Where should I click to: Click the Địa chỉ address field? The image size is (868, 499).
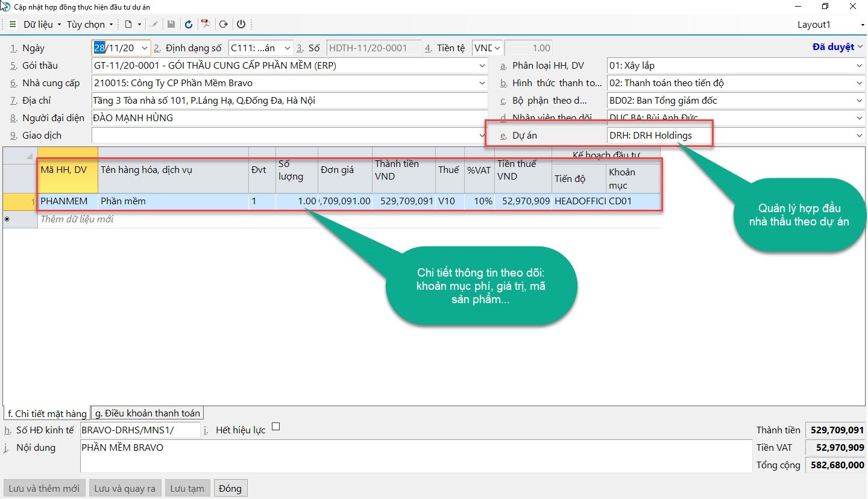[x=290, y=101]
